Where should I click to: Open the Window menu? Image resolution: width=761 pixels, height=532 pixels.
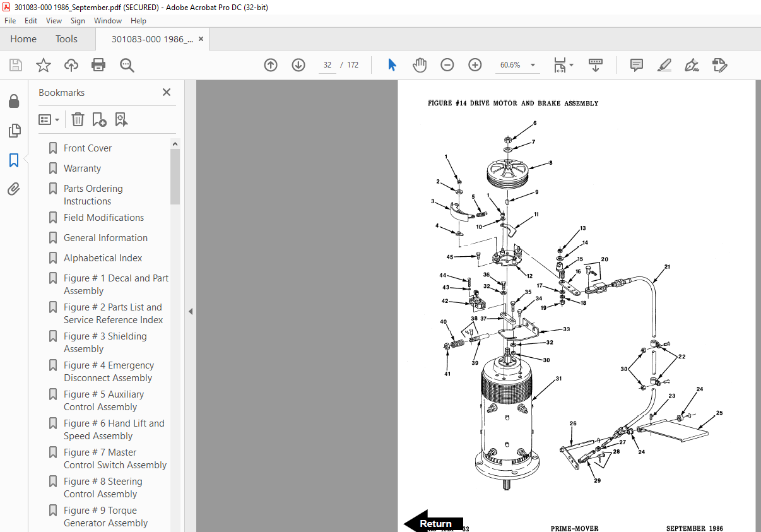(108, 21)
